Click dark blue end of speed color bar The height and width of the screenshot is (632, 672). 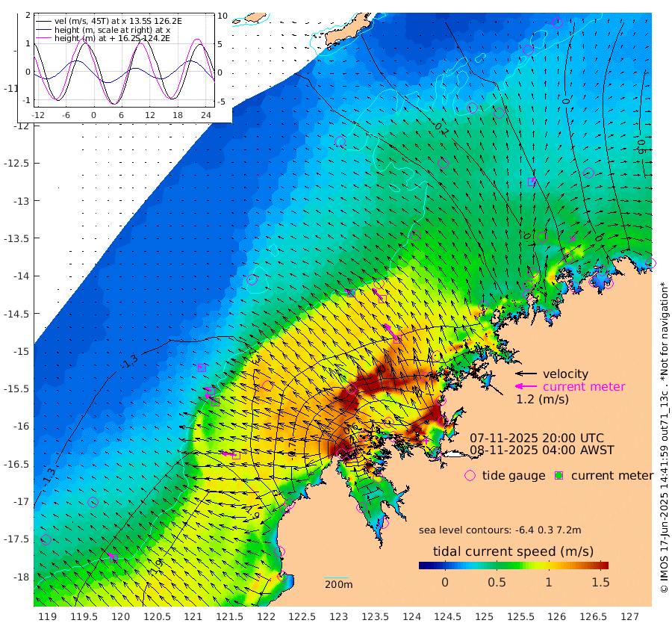(424, 566)
